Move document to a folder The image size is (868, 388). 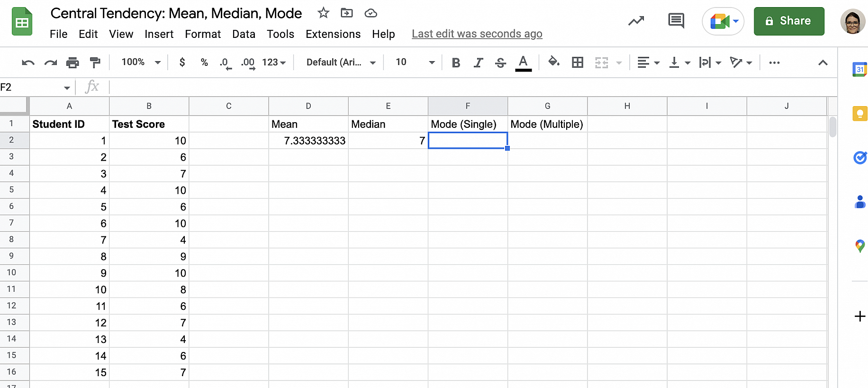click(347, 13)
